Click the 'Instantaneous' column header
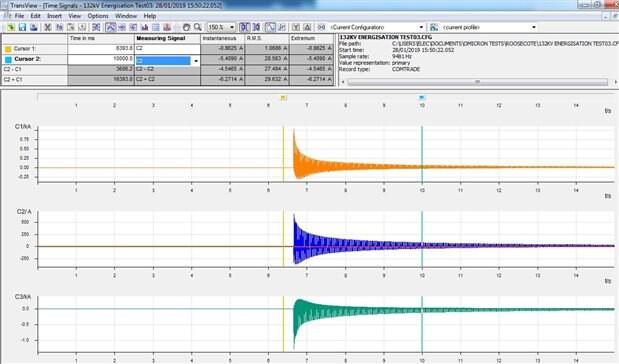 pyautogui.click(x=219, y=38)
